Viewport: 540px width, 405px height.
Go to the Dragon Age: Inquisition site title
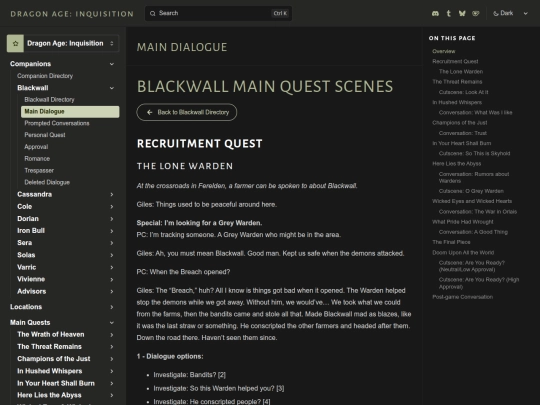coord(72,14)
